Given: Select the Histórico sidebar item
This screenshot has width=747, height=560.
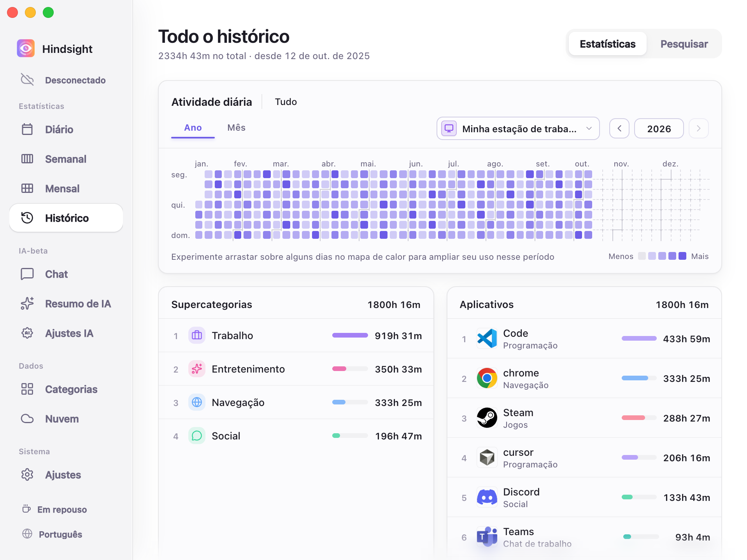Looking at the screenshot, I should point(66,218).
